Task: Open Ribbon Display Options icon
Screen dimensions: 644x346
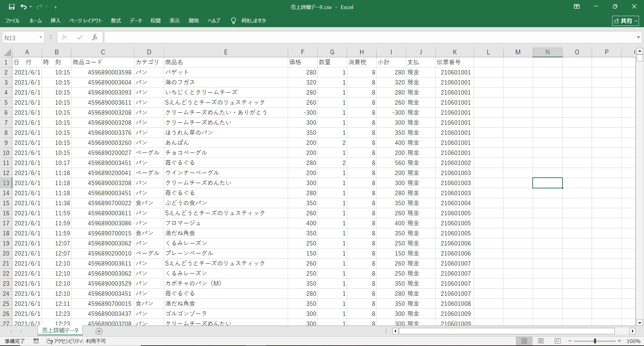Action: (x=577, y=7)
